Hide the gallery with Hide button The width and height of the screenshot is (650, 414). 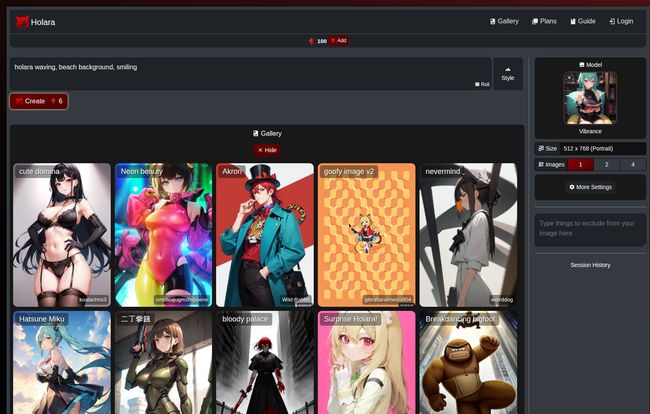click(267, 150)
